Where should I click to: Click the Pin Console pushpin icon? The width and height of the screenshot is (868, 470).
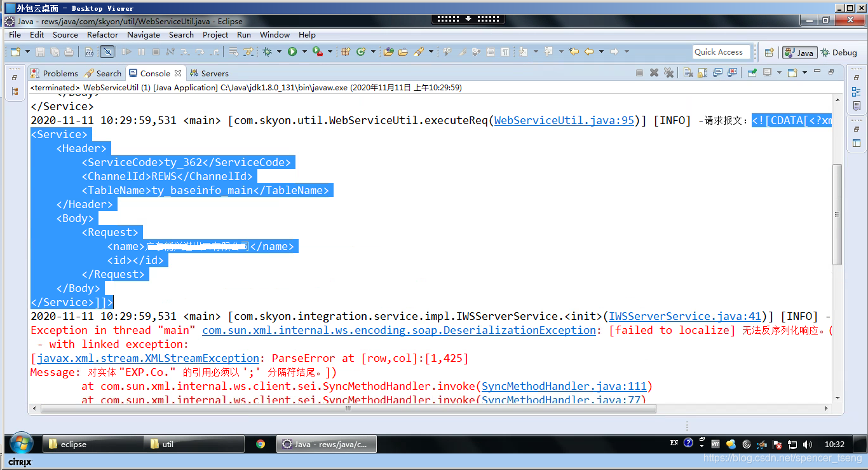click(752, 72)
